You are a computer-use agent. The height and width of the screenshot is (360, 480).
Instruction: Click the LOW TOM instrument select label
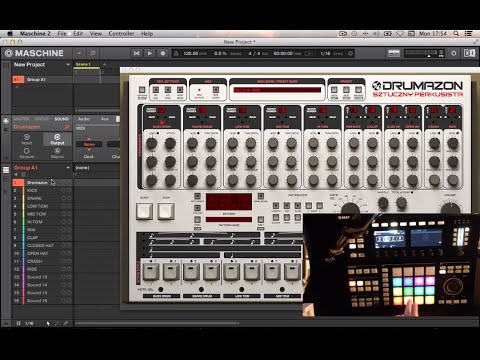[242, 296]
